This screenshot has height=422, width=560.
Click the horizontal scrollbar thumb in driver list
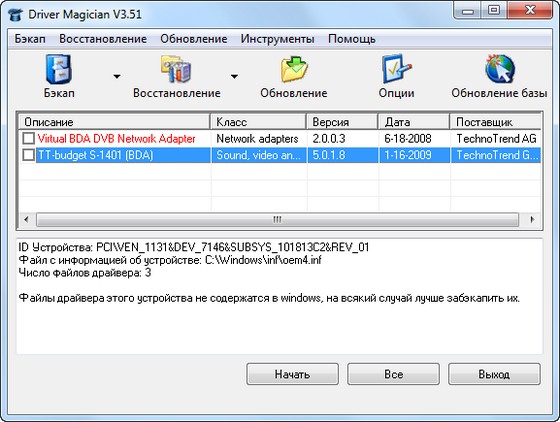[277, 219]
